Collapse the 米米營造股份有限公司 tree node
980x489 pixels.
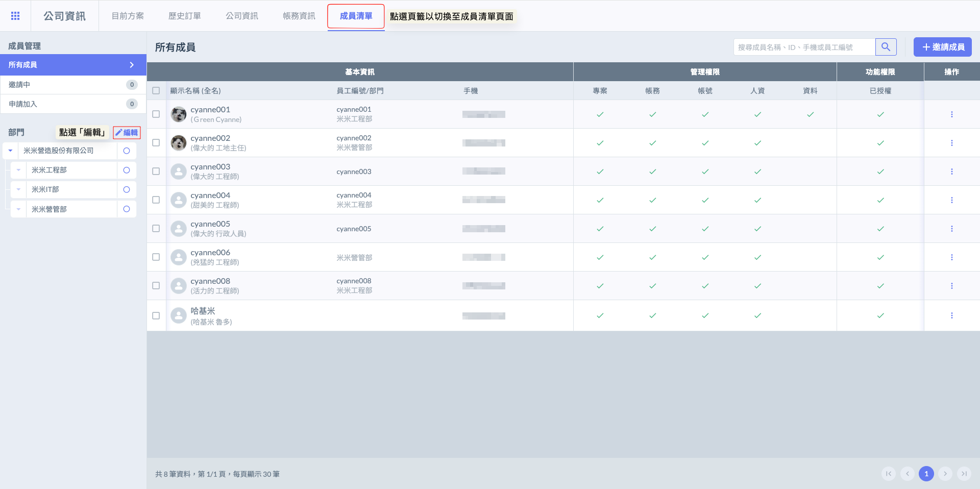[x=10, y=151]
